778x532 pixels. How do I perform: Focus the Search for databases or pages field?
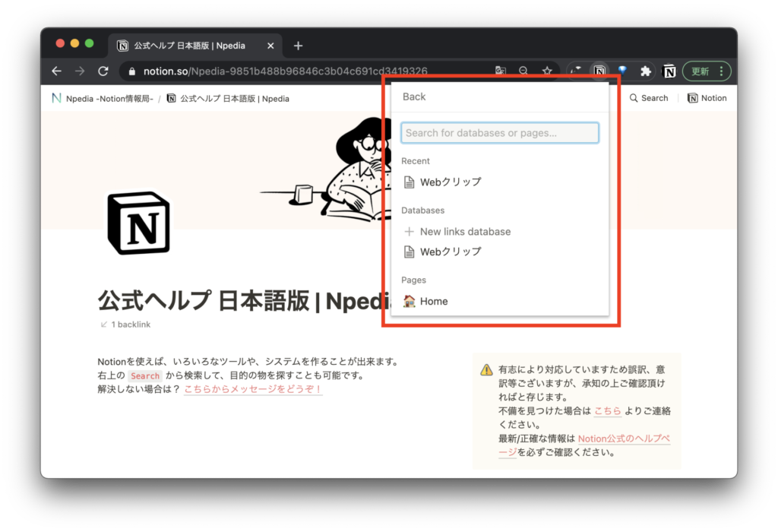pyautogui.click(x=500, y=133)
